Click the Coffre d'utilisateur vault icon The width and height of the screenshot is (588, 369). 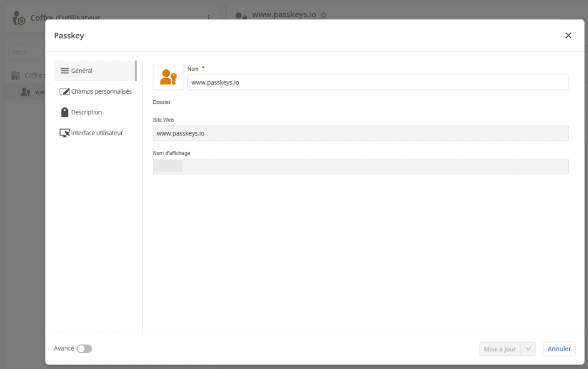click(19, 18)
